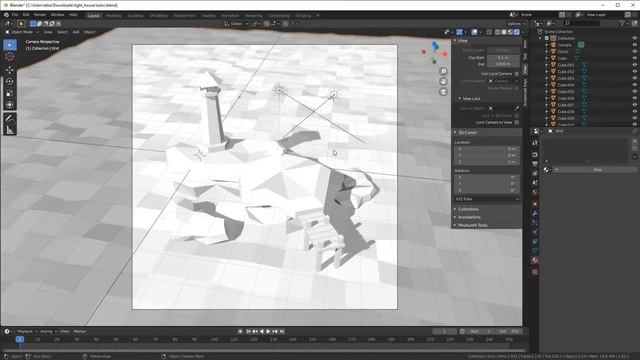Open the Object Mode dropdown

tap(22, 32)
